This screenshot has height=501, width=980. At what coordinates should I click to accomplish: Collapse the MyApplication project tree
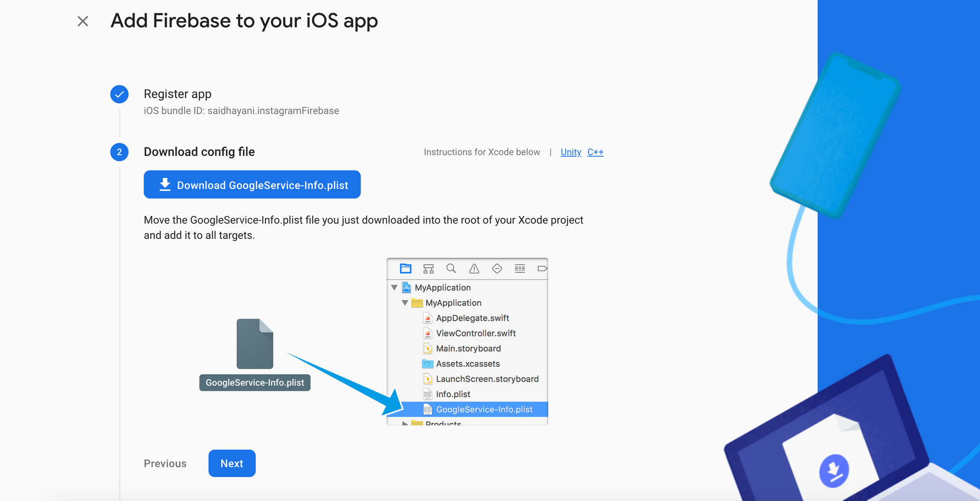(x=394, y=287)
